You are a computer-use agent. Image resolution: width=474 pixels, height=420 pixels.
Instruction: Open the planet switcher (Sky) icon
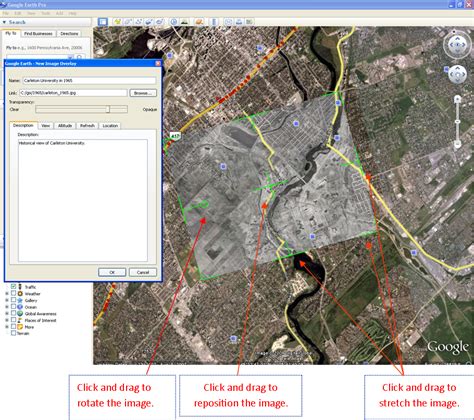199,22
